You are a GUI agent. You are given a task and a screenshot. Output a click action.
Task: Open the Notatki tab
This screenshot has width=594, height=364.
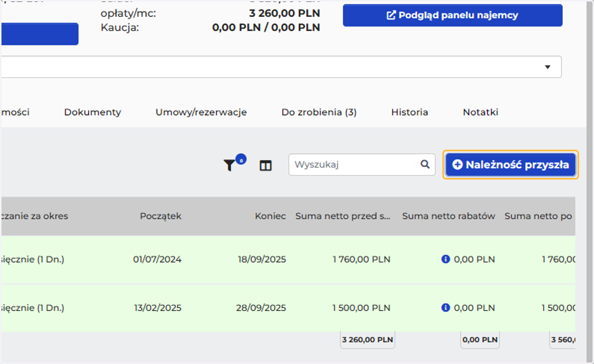481,112
